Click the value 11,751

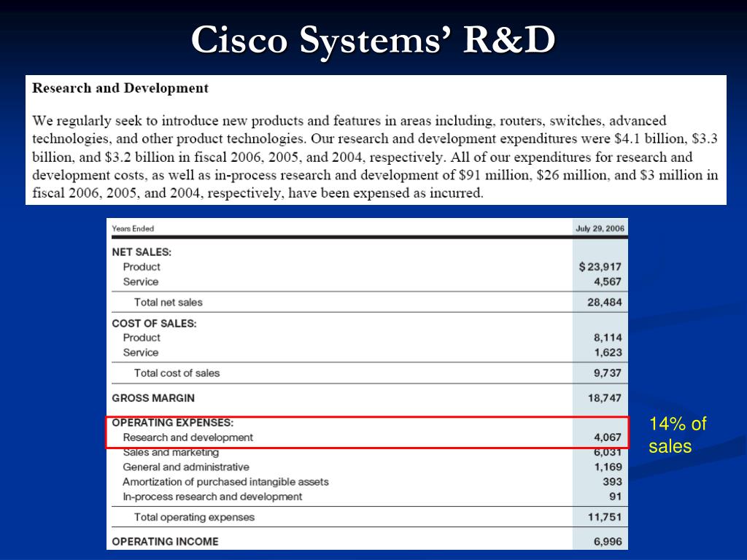605,517
